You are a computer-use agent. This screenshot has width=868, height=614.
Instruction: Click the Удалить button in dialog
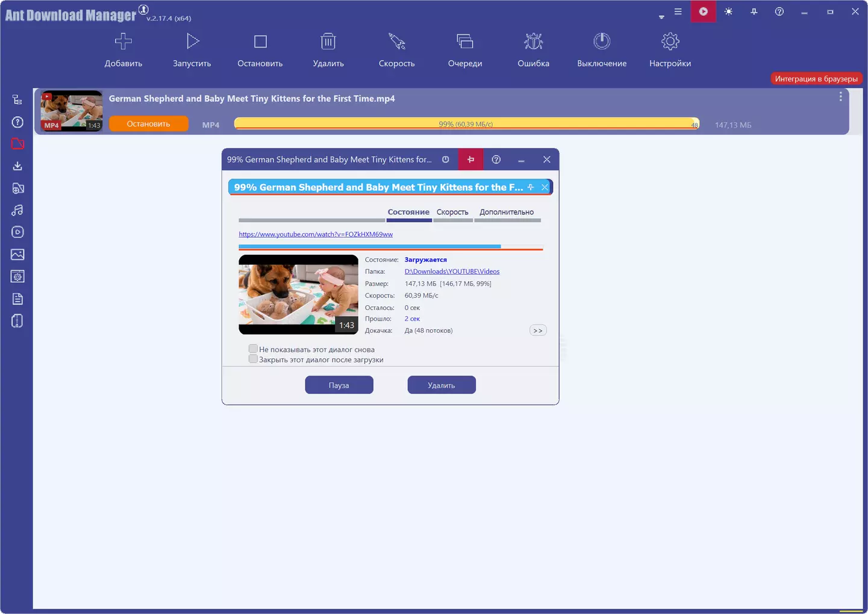coord(442,385)
